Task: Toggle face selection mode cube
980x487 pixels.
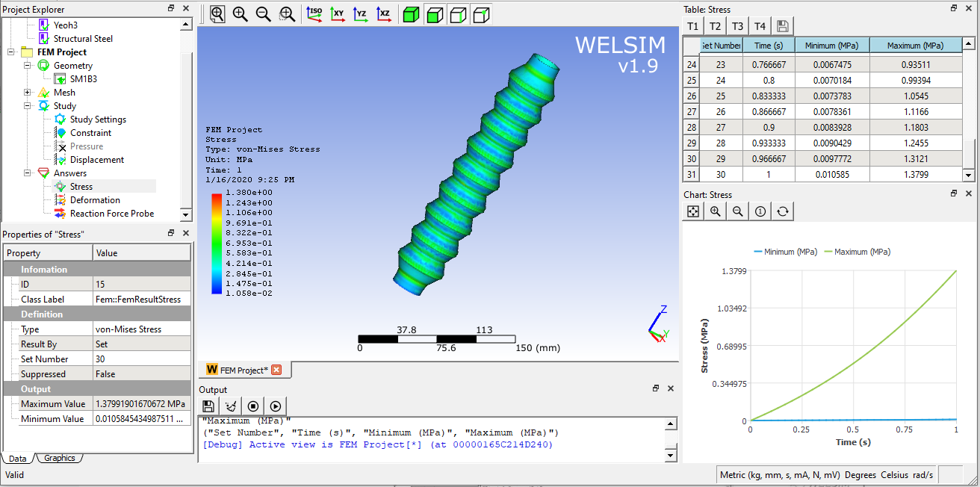Action: (x=435, y=14)
